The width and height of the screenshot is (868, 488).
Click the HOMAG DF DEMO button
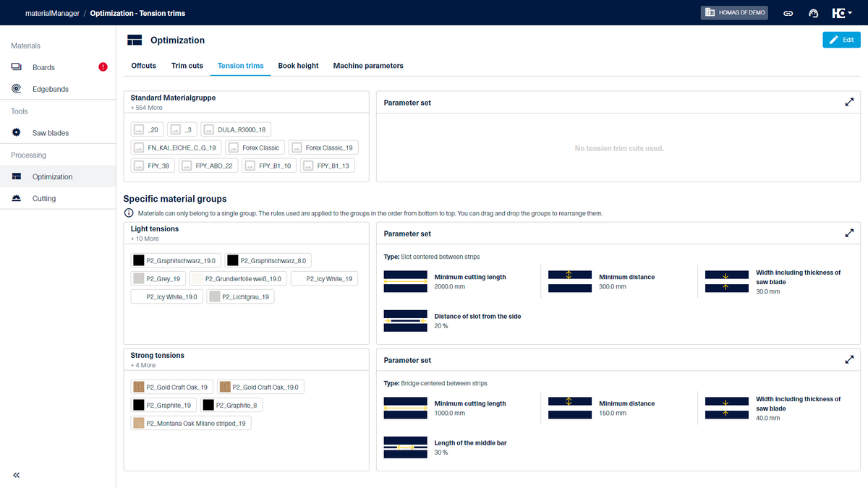tap(735, 13)
